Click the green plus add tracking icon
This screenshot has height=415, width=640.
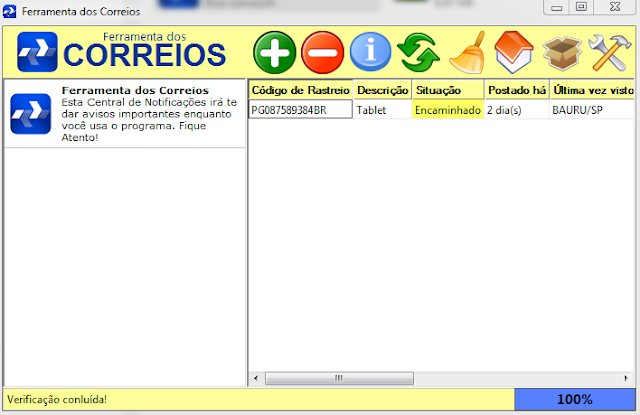pyautogui.click(x=274, y=53)
